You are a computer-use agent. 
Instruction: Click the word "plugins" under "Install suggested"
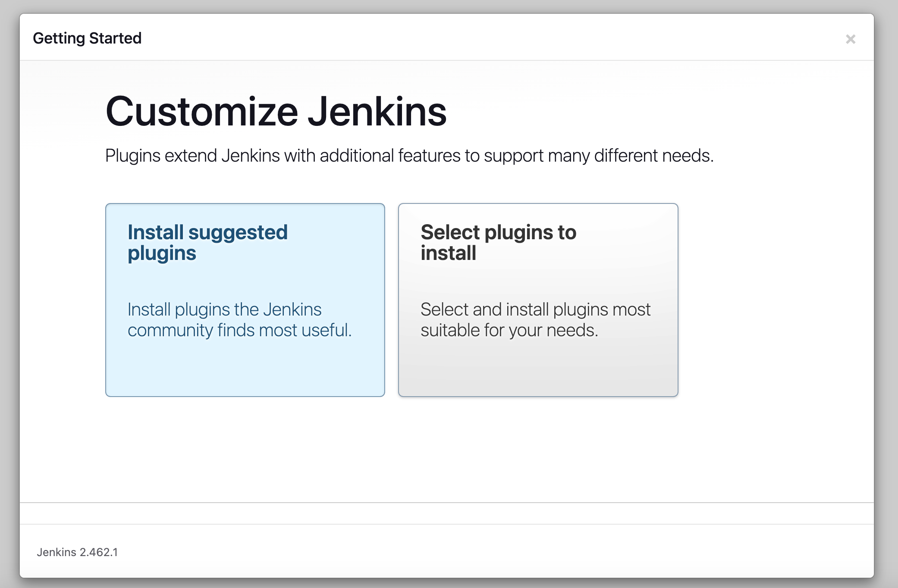(x=162, y=253)
